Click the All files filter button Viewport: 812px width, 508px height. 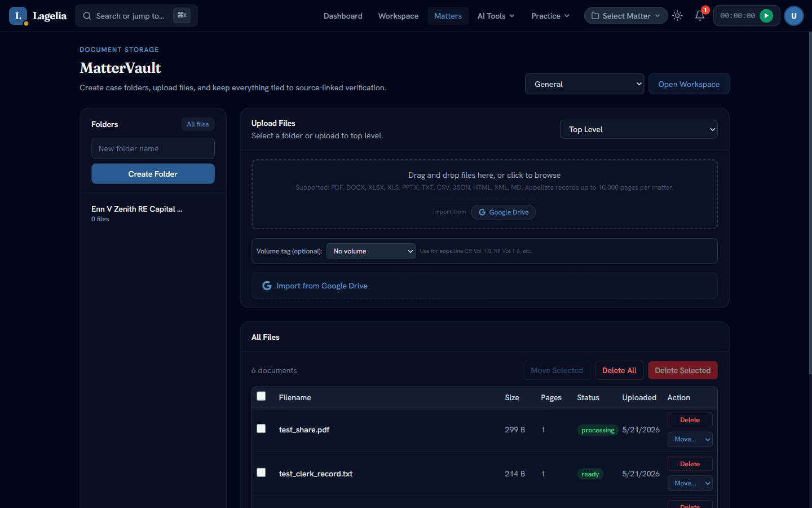[x=198, y=124]
